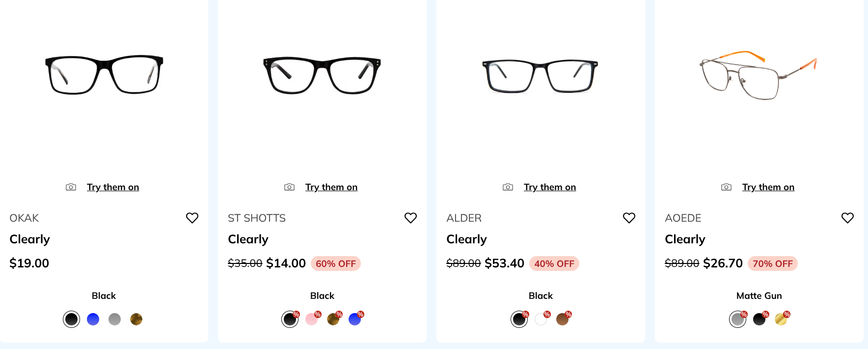Select the grey swatch for OKAK
This screenshot has width=868, height=349.
point(114,319)
